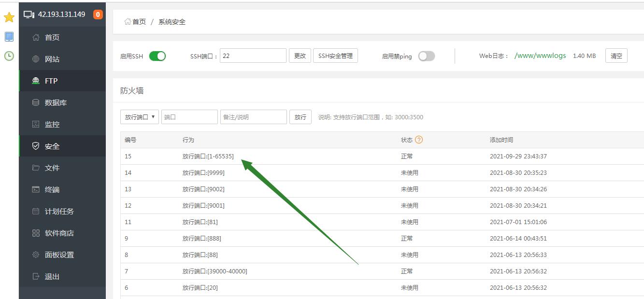
Task: Open SSH安全管理 settings button
Action: pyautogui.click(x=335, y=56)
